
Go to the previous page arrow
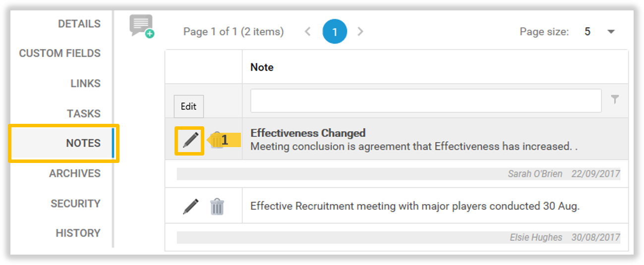pyautogui.click(x=308, y=32)
